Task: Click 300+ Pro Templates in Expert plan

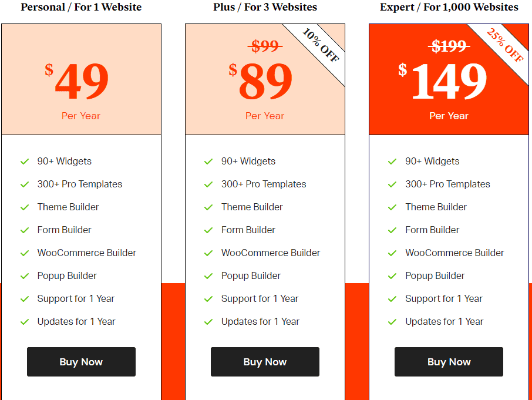Action: click(x=447, y=184)
